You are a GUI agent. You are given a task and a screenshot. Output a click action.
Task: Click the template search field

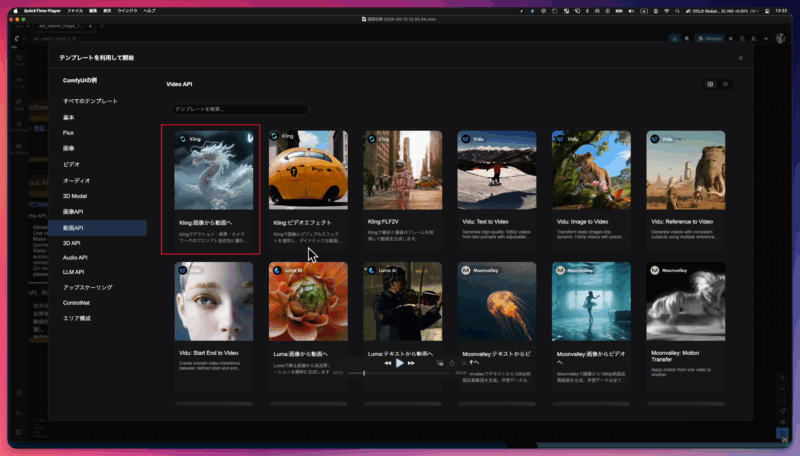[238, 108]
